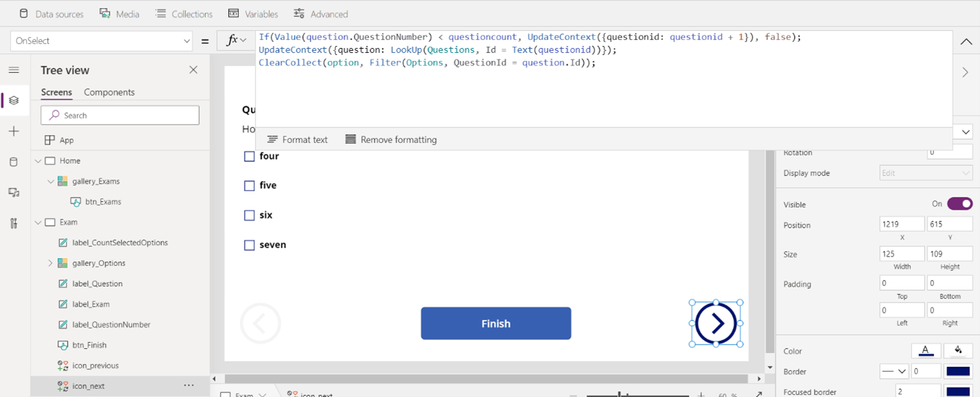Click Format text in formula bar

click(298, 140)
